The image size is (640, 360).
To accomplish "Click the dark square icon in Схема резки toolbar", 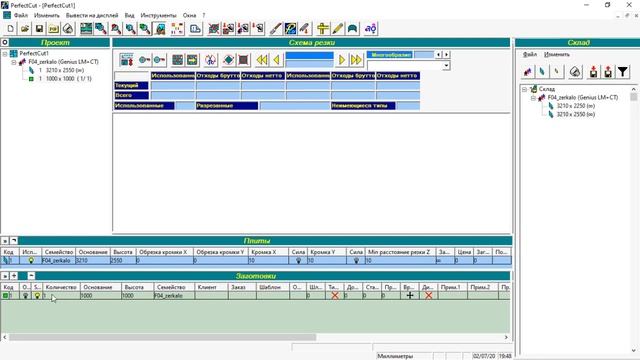I will pos(243,60).
